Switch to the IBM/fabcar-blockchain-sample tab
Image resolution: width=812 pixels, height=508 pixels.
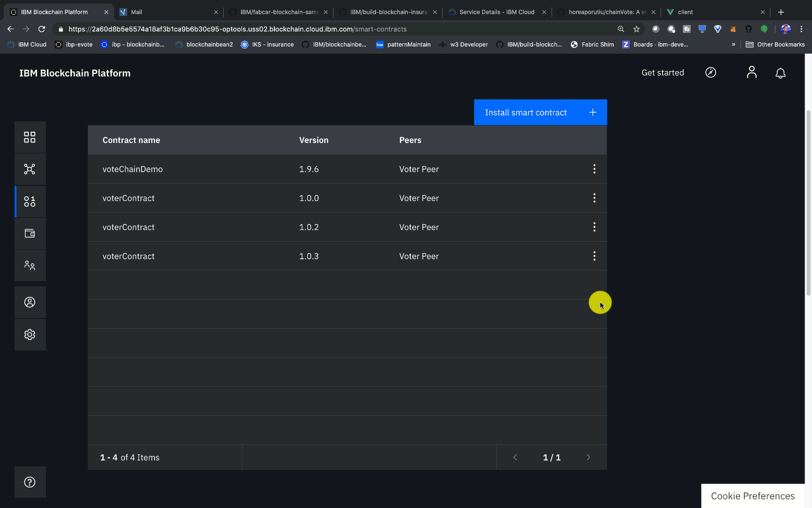(280, 12)
